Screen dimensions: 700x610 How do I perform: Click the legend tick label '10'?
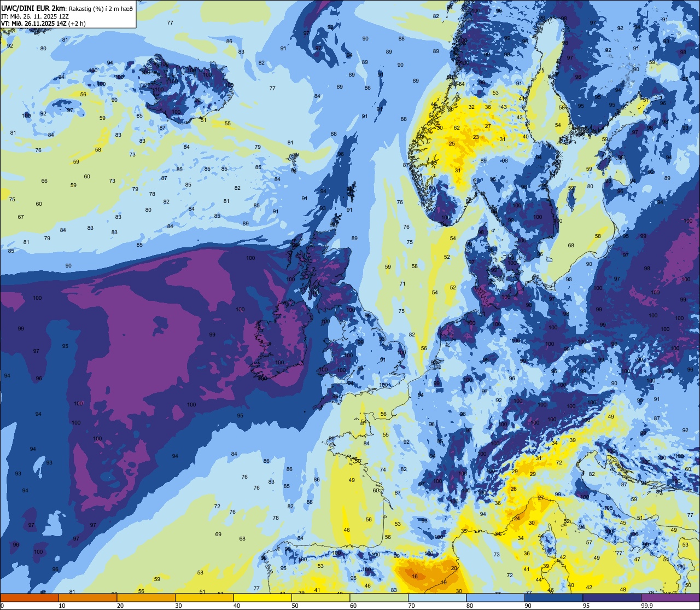62,606
